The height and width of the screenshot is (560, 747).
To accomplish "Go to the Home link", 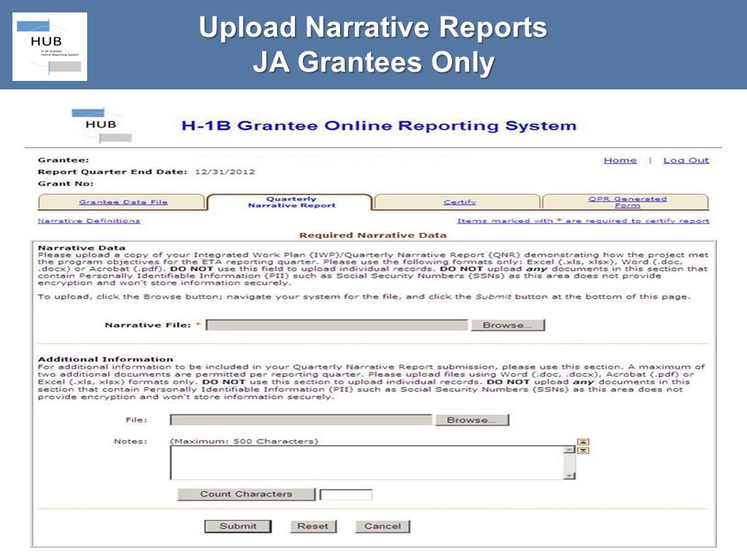I will click(620, 160).
